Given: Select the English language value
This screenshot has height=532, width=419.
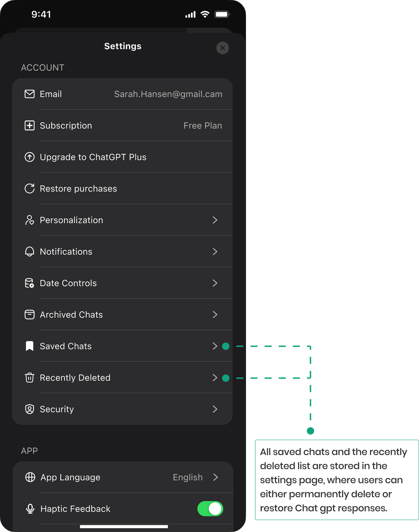Looking at the screenshot, I should 188,477.
